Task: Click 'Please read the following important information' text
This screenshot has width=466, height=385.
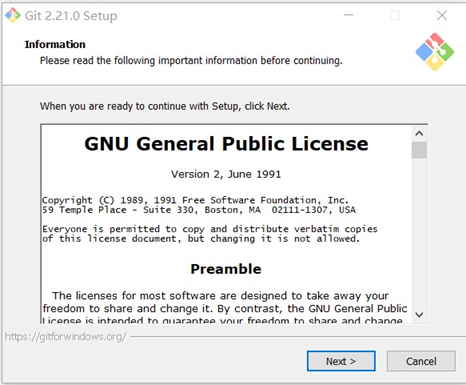Action: [x=191, y=61]
